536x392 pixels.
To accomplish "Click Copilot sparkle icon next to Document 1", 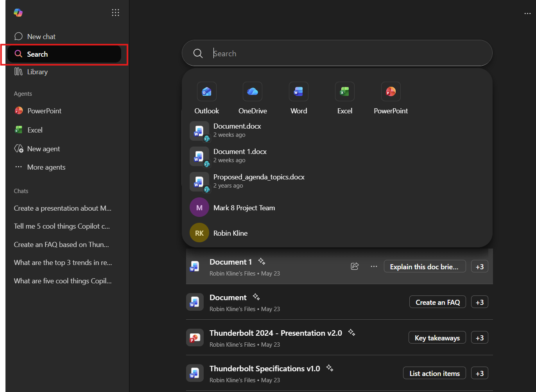I will click(262, 261).
